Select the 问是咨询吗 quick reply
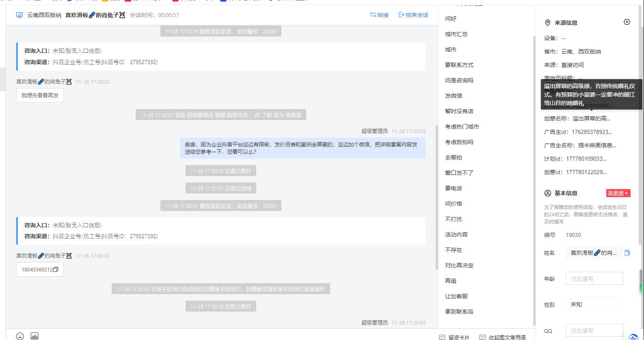The height and width of the screenshot is (340, 644). click(459, 80)
